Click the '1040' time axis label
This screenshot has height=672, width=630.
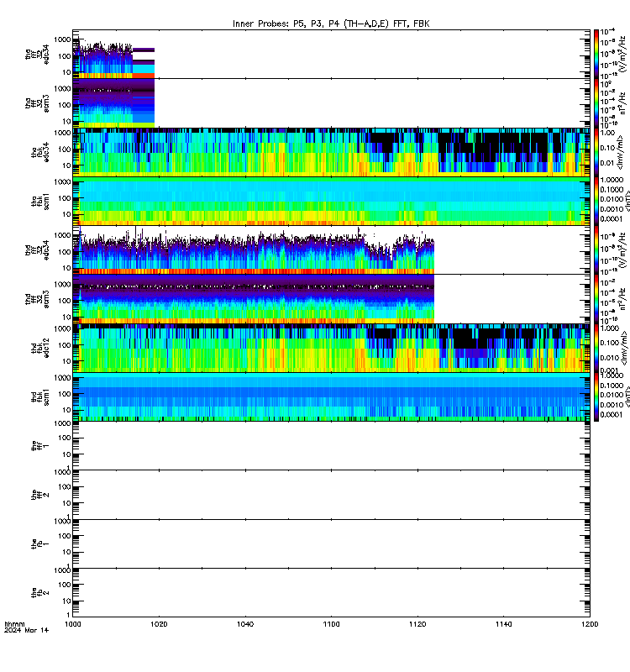[x=245, y=624]
